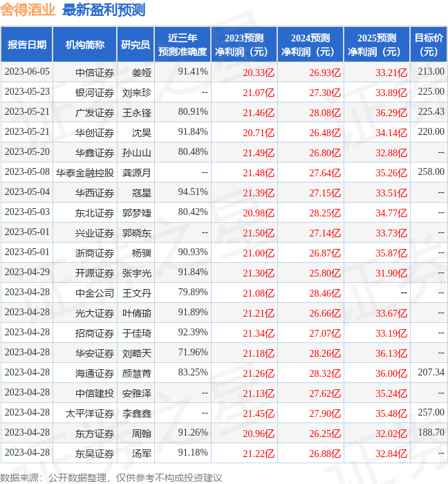Image resolution: width=448 pixels, height=484 pixels.
Task: Click accuracy value 94.51%
Action: (x=193, y=192)
